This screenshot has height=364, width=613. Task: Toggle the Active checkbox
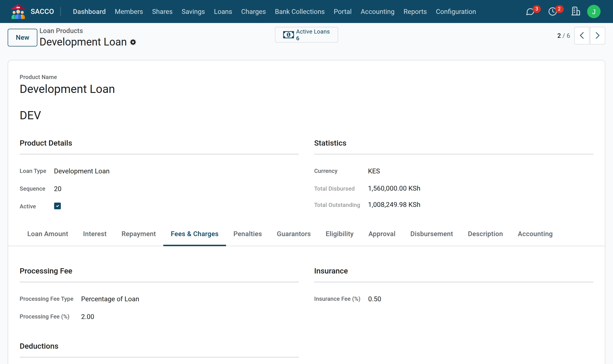tap(57, 206)
